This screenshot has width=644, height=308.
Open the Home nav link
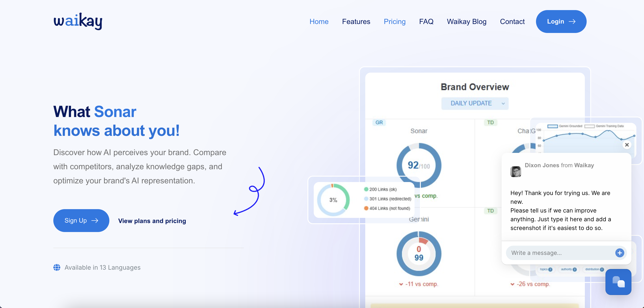319,22
